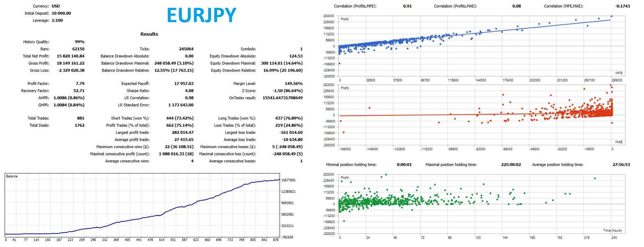This screenshot has width=644, height=247.
Task: Select the GHPR value 1.0084
Action: [x=69, y=105]
